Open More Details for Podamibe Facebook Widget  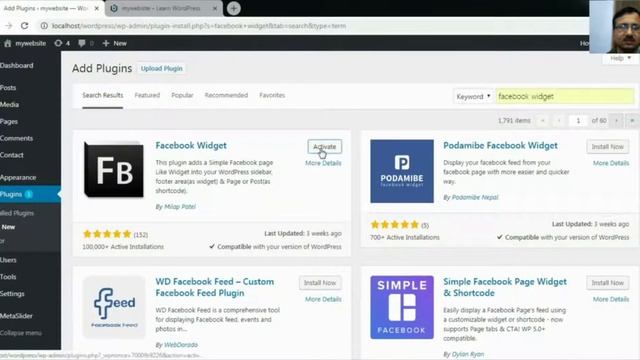tap(611, 163)
